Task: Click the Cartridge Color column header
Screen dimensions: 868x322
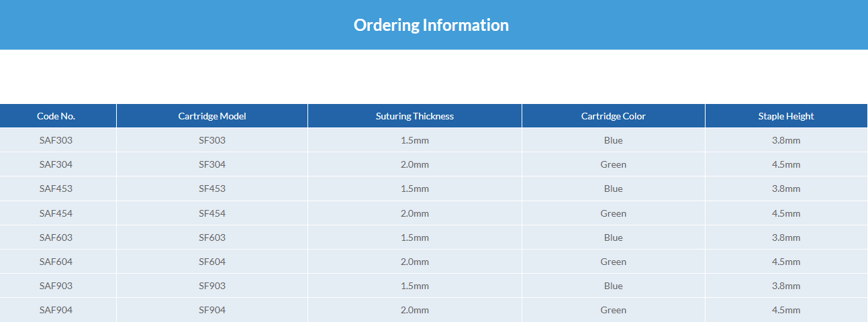Action: point(613,116)
